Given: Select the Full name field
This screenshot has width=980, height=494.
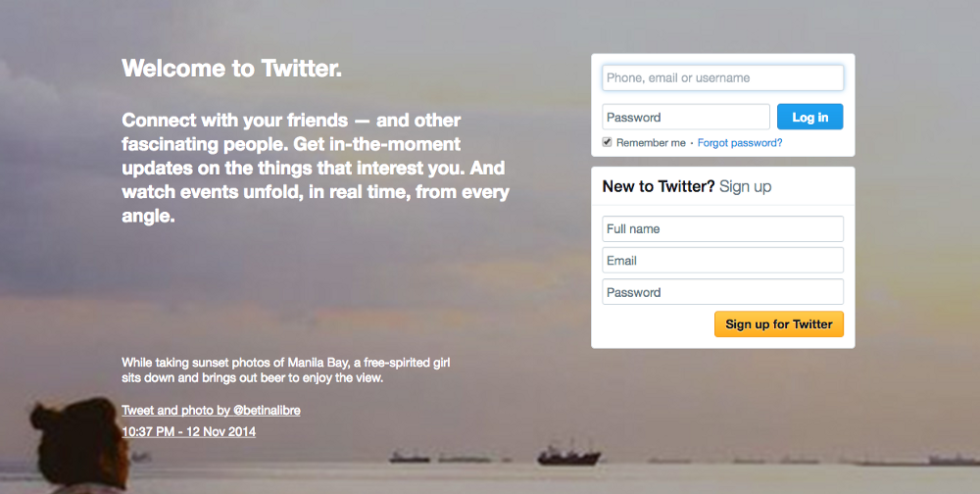Looking at the screenshot, I should tap(722, 228).
